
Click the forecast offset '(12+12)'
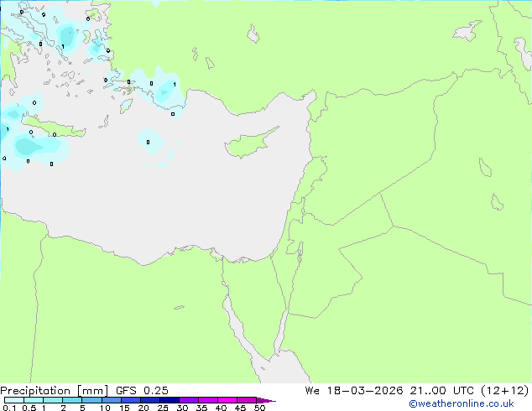click(505, 391)
